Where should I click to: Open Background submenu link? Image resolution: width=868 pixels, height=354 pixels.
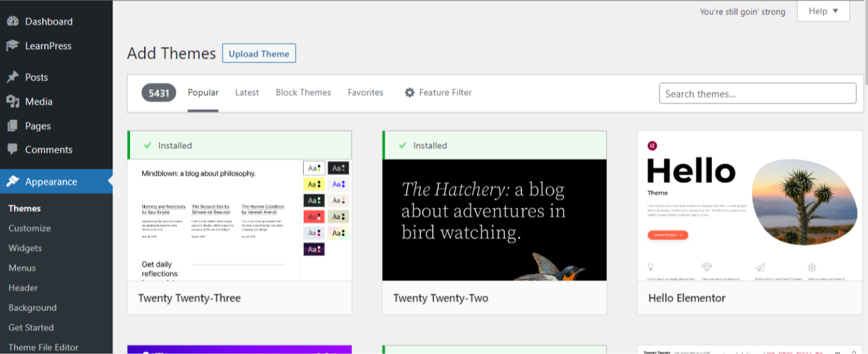(32, 308)
